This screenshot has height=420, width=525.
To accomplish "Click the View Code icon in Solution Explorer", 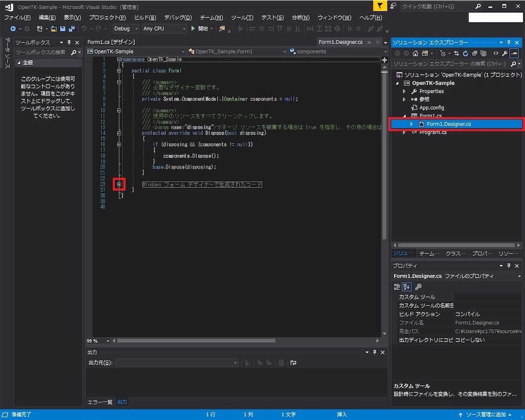I will click(x=496, y=53).
